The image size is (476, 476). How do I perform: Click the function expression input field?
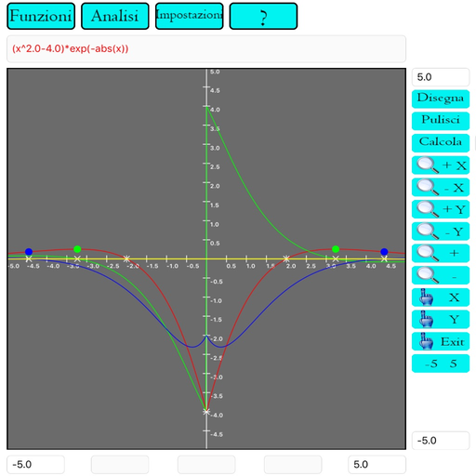[x=206, y=49]
